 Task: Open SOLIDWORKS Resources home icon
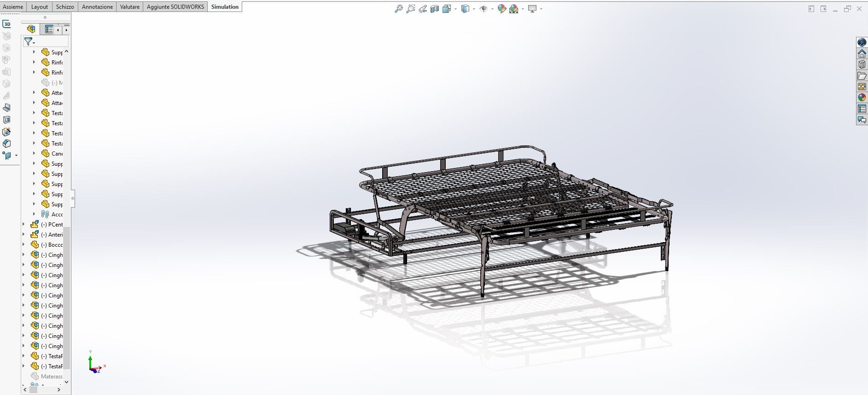pyautogui.click(x=862, y=53)
